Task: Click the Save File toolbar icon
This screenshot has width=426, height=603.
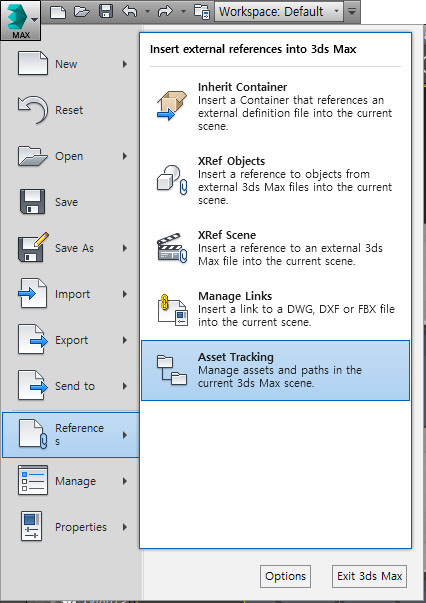Action: pyautogui.click(x=106, y=12)
